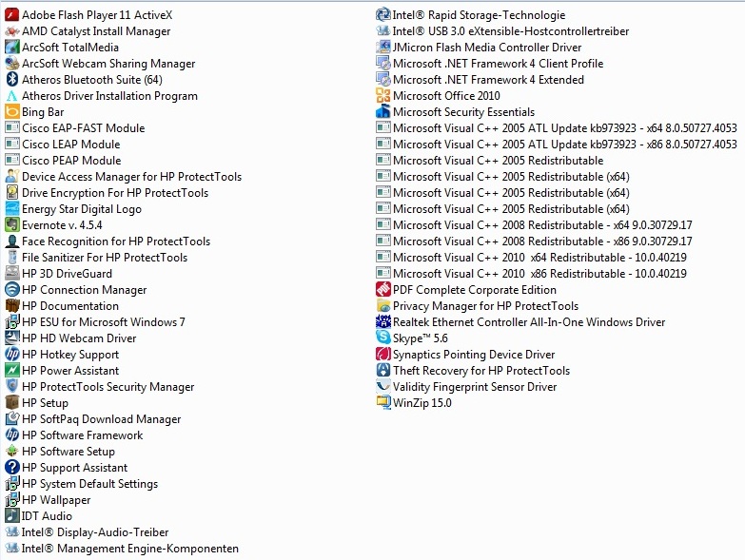
Task: Click the 'HP Wallpaper' entry
Action: 48,500
